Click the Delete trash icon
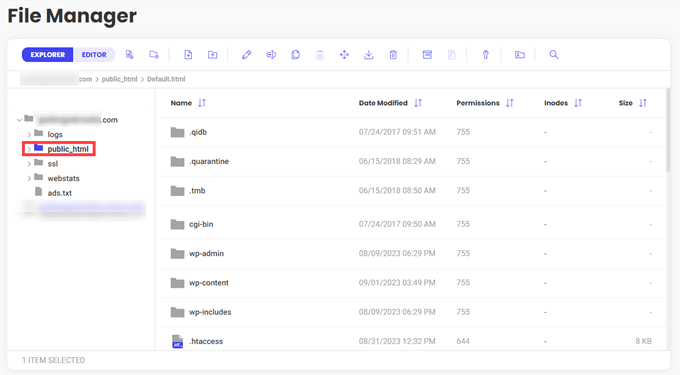This screenshot has width=680, height=375. [x=393, y=55]
